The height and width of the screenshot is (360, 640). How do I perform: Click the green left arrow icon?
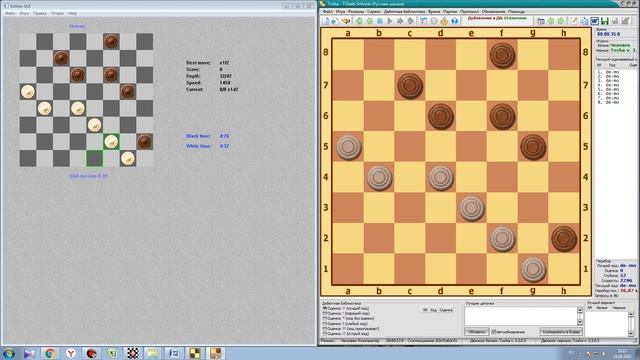point(551,21)
